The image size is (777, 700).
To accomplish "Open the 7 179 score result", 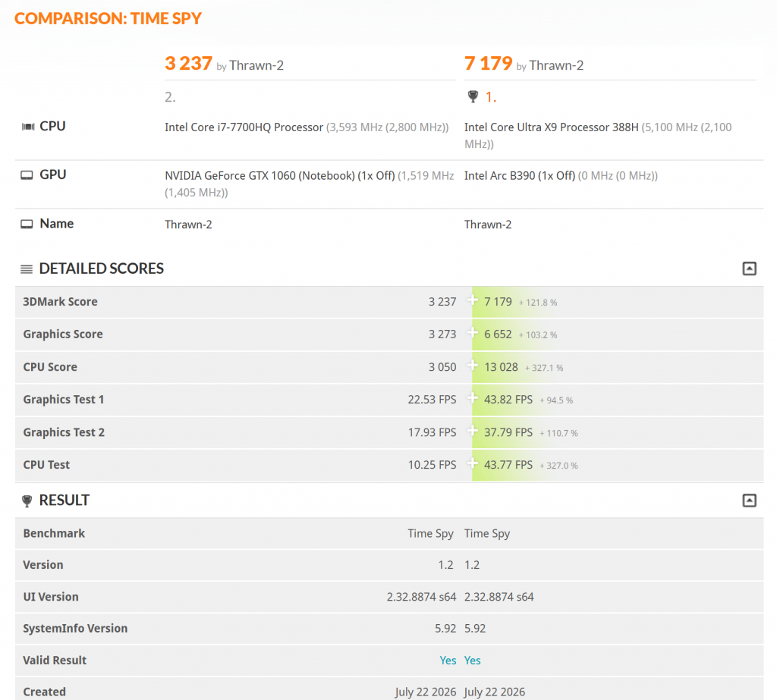I will pos(488,64).
